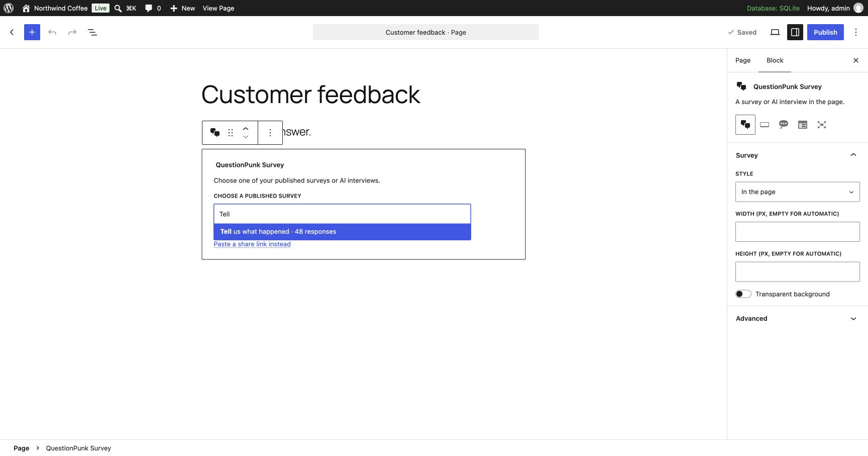Click the Publish button
Image resolution: width=868 pixels, height=456 pixels.
[x=825, y=32]
